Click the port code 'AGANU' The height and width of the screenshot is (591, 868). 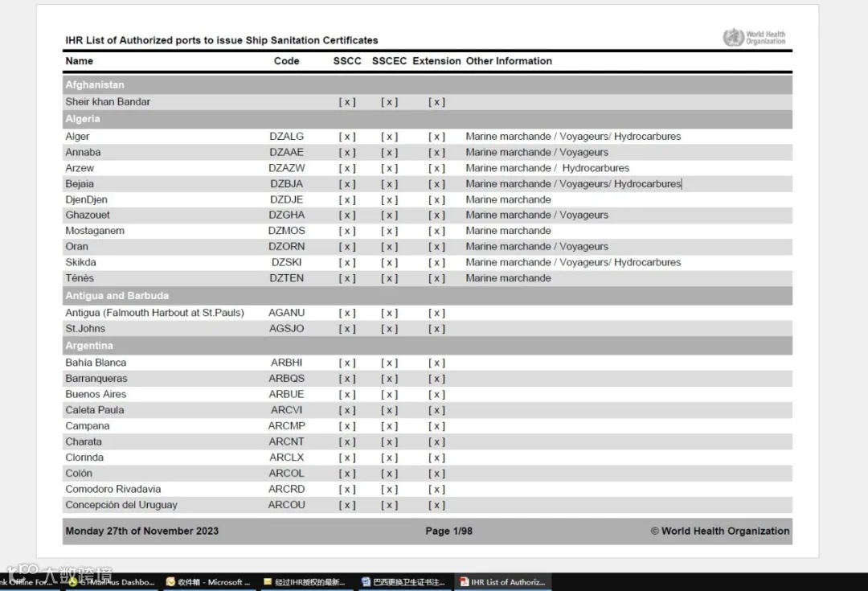(286, 313)
